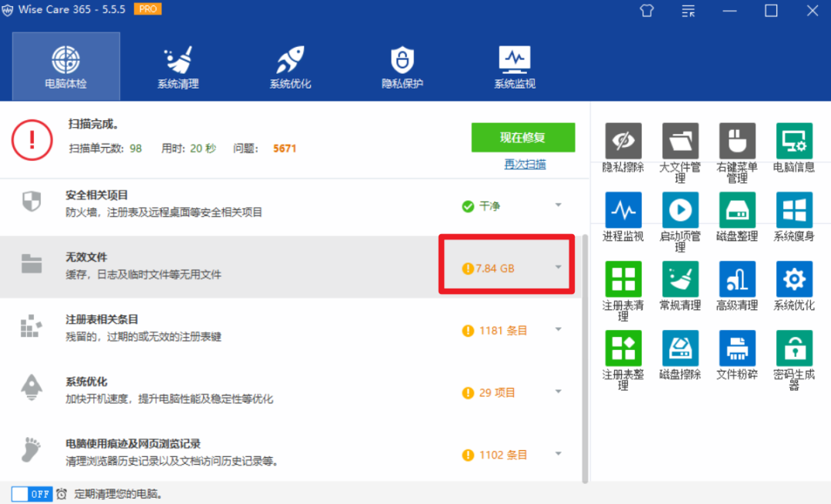
Task: Select the 1181 条目 result text
Action: point(503,331)
